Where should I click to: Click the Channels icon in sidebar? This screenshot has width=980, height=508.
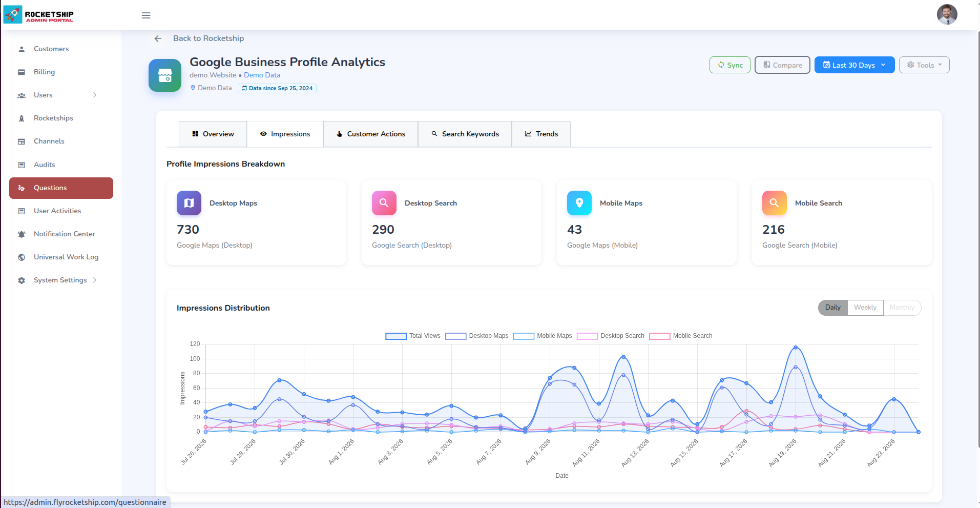[x=22, y=141]
